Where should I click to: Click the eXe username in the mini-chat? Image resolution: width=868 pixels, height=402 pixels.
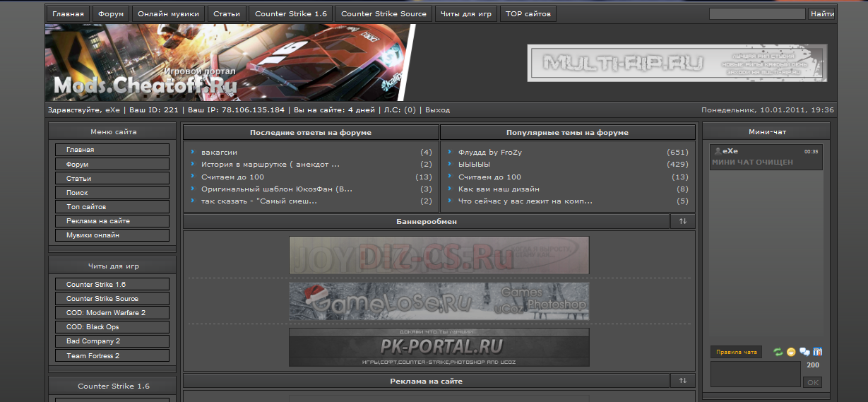730,151
